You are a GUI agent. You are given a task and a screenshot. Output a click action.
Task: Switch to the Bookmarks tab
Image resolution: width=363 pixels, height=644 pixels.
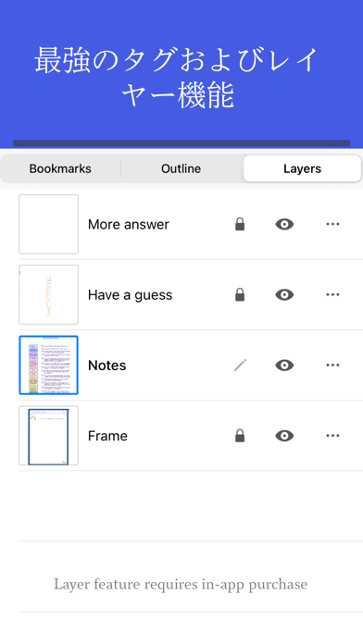[x=60, y=168]
